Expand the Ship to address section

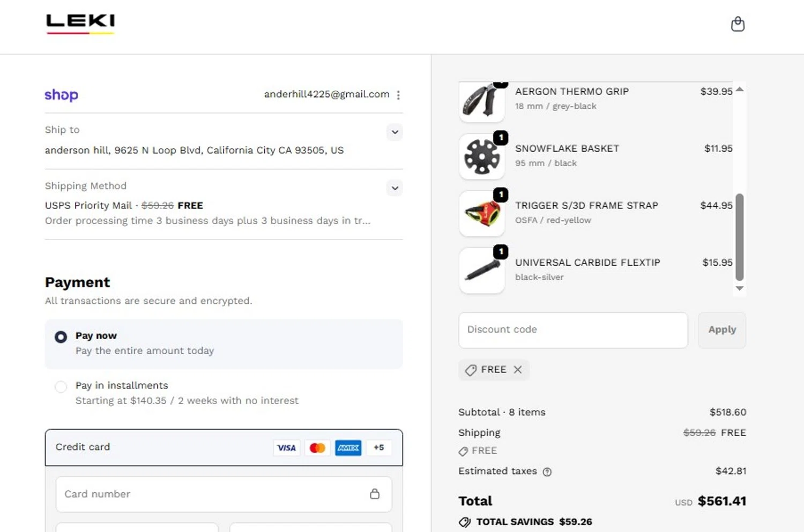pyautogui.click(x=394, y=132)
